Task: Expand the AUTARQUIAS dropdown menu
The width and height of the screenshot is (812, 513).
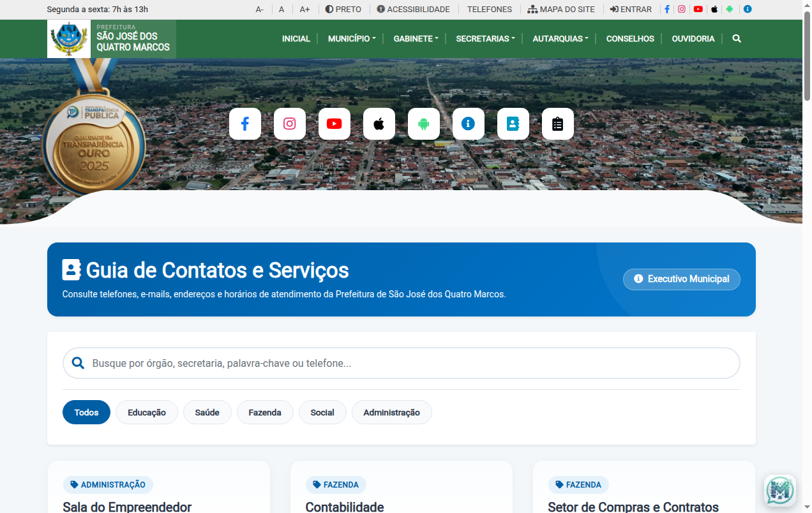Action: point(560,39)
